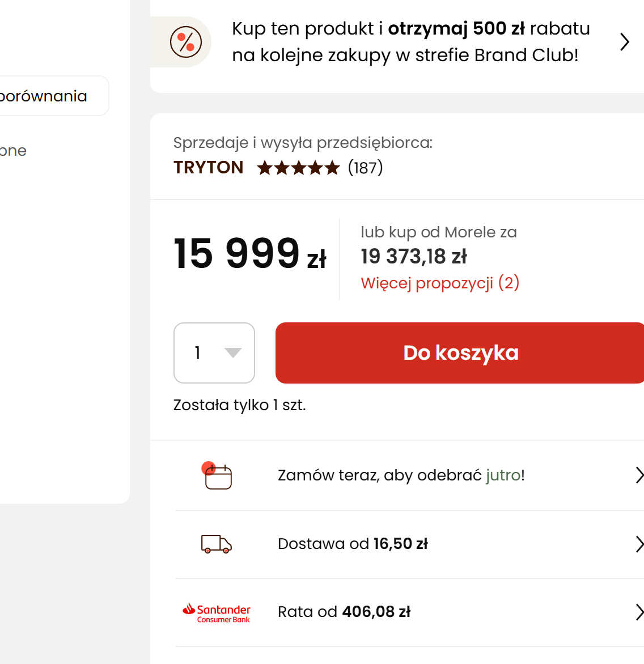Click the Santander Consumer Bank logo
This screenshot has width=644, height=664.
point(217,612)
